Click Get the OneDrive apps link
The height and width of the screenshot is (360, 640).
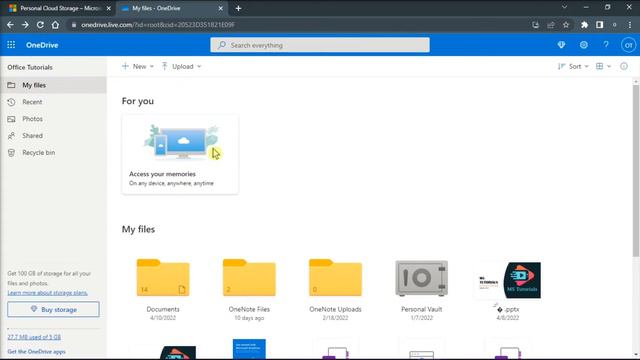click(36, 351)
